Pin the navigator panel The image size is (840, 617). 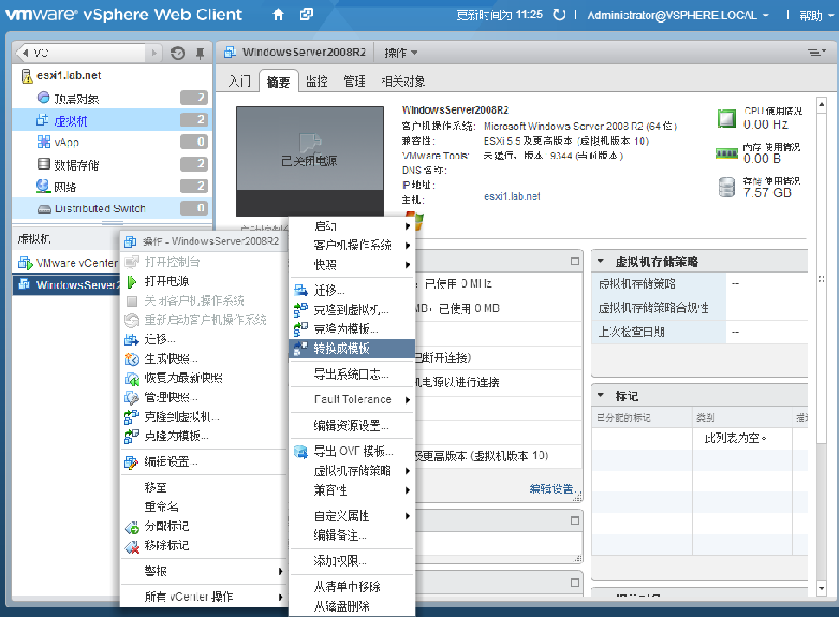pyautogui.click(x=200, y=53)
